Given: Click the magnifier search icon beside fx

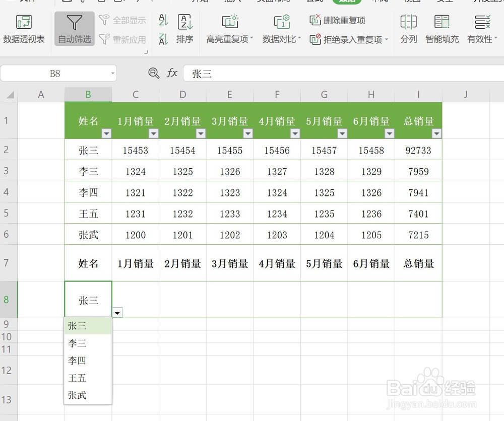Looking at the screenshot, I should 153,73.
